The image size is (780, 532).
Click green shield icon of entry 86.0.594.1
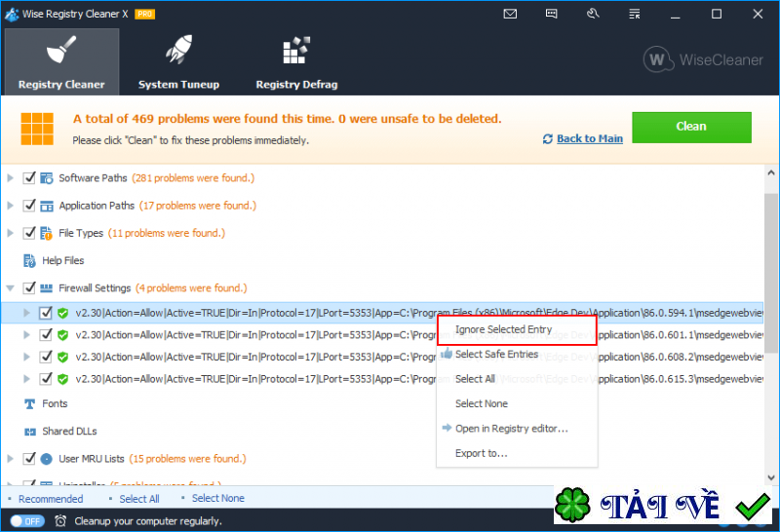tap(62, 313)
